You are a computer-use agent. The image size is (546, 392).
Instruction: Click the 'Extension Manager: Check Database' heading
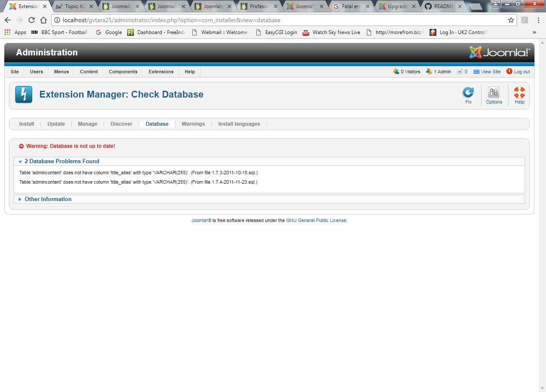pos(121,95)
